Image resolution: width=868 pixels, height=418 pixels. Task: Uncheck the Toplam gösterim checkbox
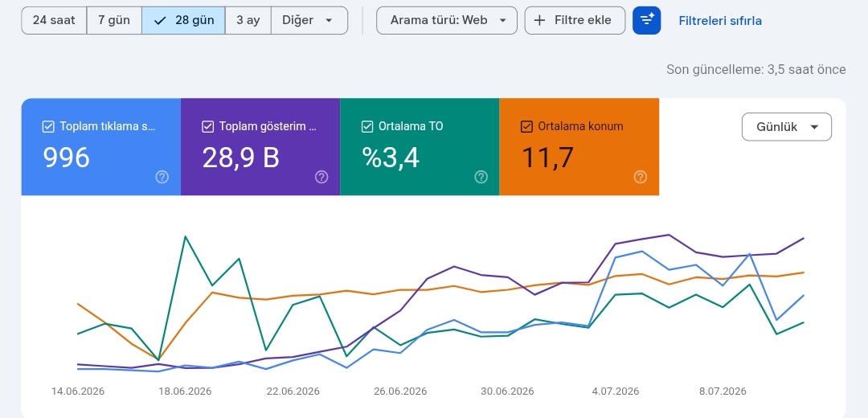tap(207, 127)
